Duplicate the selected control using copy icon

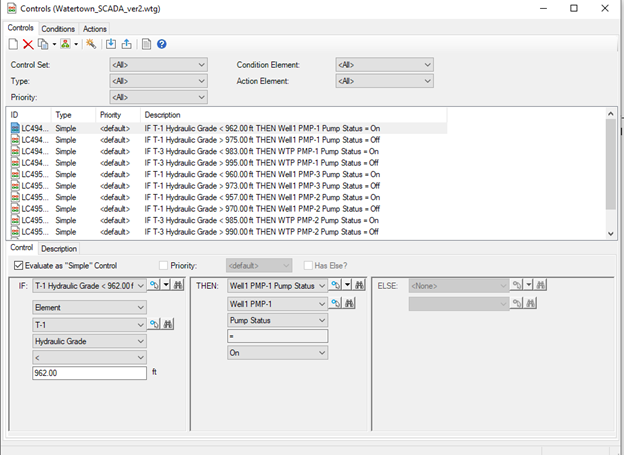[x=43, y=44]
